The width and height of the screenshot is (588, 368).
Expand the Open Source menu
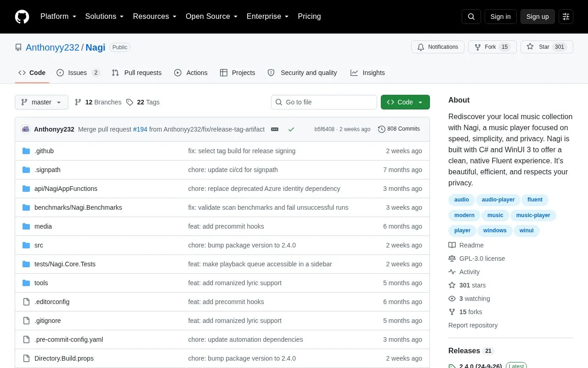coord(212,17)
